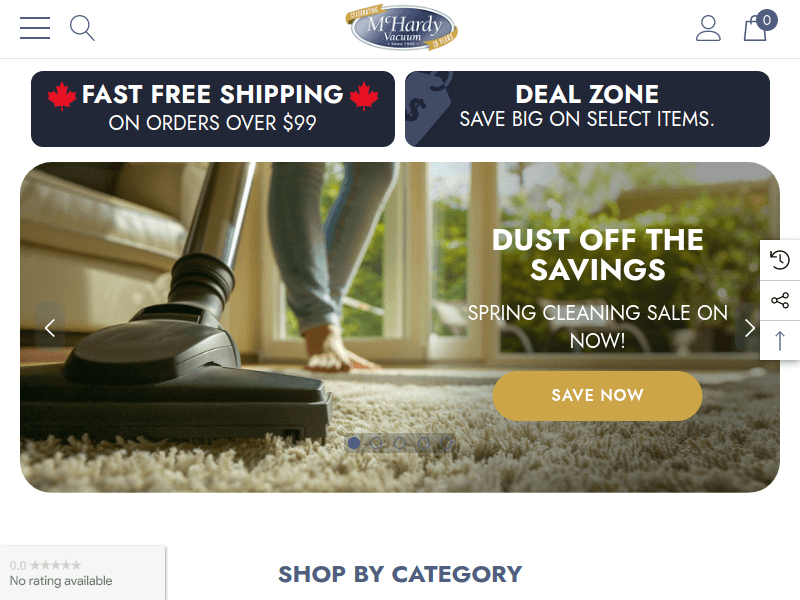Open the user account icon

tap(708, 28)
